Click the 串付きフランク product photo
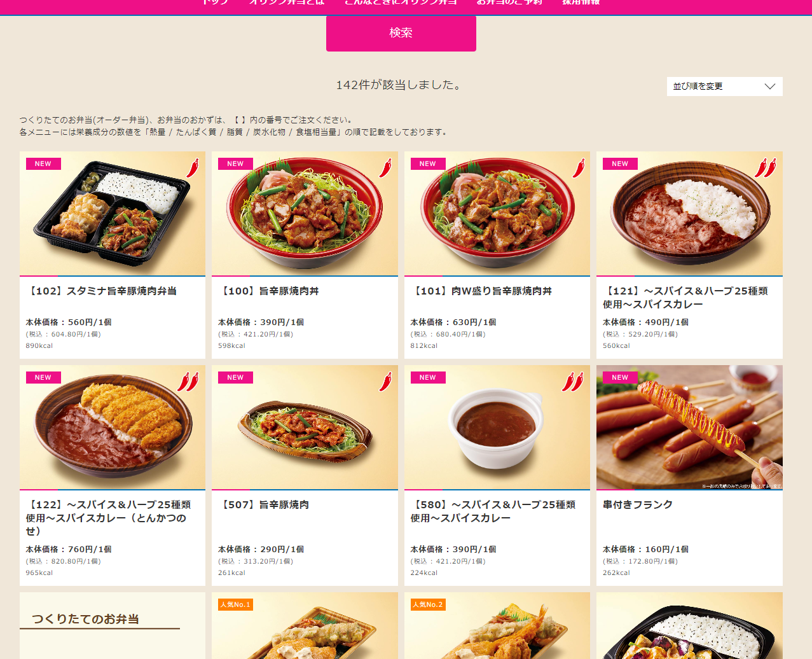The image size is (812, 659). point(689,427)
